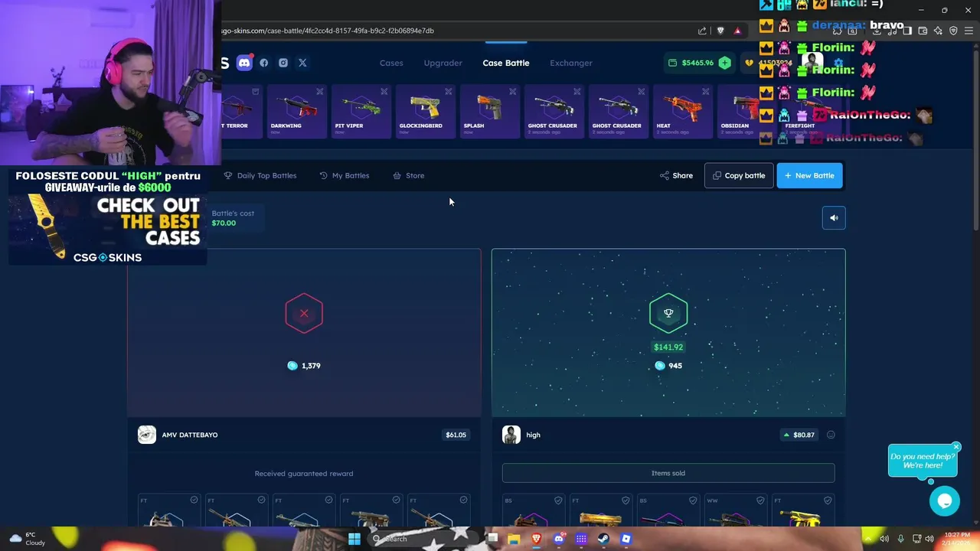The image size is (980, 551).
Task: Open the Exchanger tab
Action: click(x=571, y=63)
